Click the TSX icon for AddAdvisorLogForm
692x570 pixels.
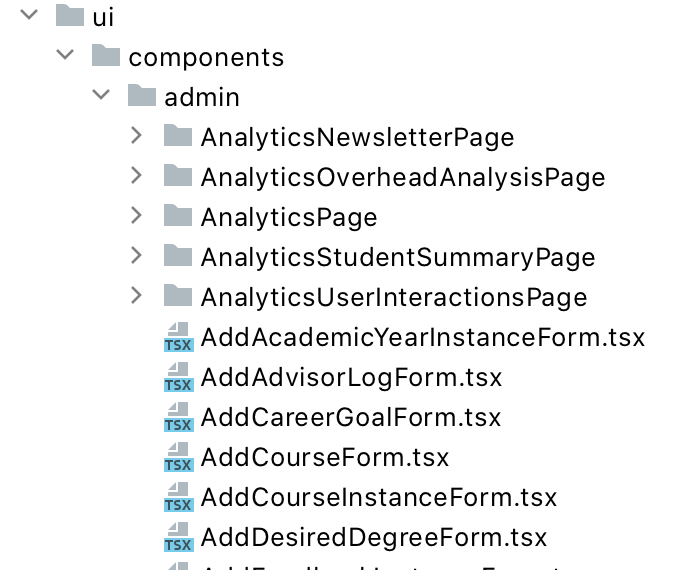178,377
